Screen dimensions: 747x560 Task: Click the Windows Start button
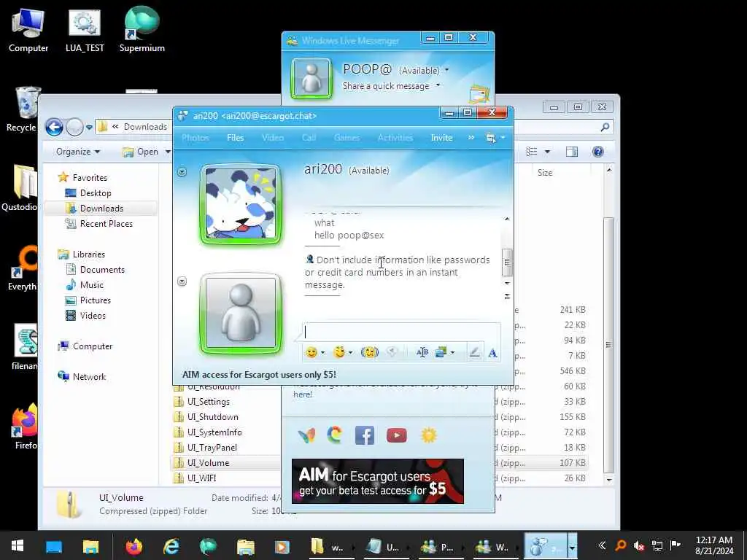[x=18, y=546]
